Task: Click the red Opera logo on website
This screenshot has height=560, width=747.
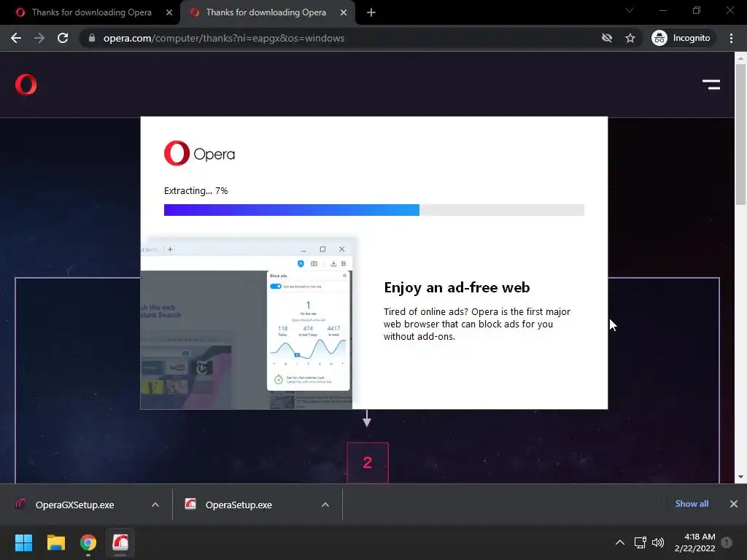Action: pyautogui.click(x=26, y=85)
